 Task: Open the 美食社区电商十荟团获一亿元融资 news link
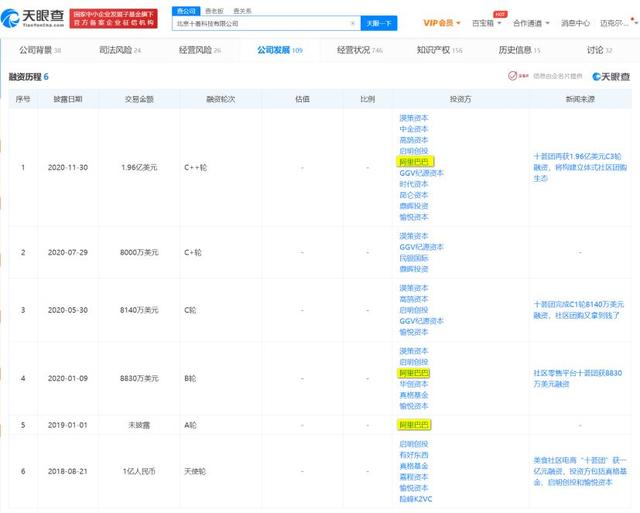click(580, 471)
